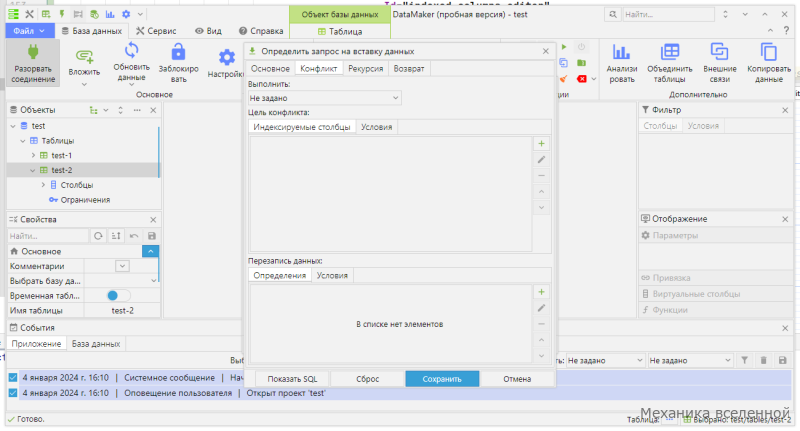Viewport: 800px width, 431px height.
Task: Open Условия tab under Цель конфликта
Action: click(377, 127)
